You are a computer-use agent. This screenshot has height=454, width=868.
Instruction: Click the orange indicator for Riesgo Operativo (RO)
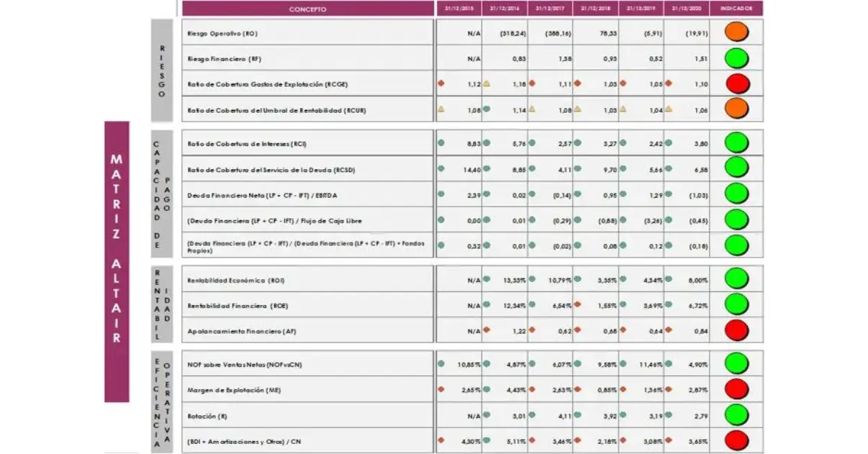tap(736, 32)
